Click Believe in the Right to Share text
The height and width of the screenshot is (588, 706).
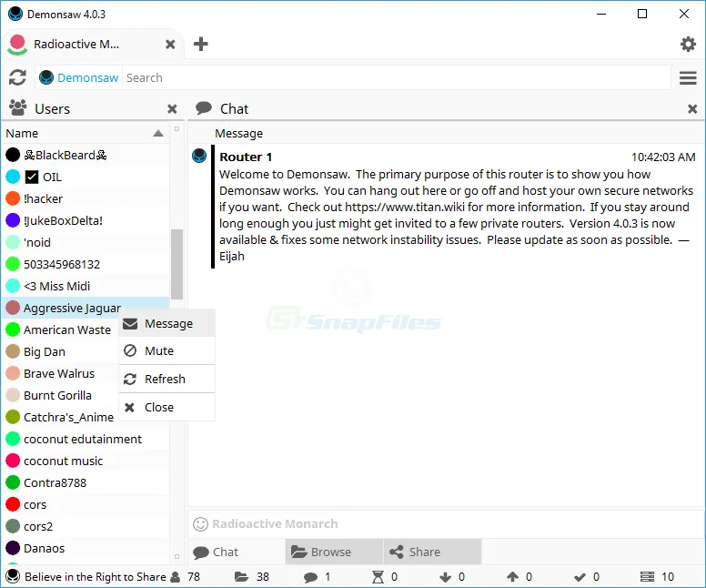(x=96, y=577)
